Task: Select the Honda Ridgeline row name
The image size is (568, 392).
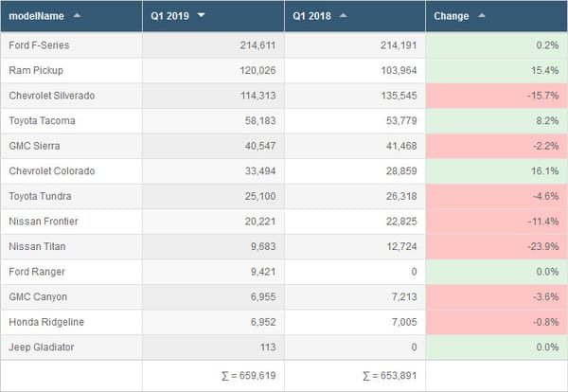Action: (x=46, y=322)
